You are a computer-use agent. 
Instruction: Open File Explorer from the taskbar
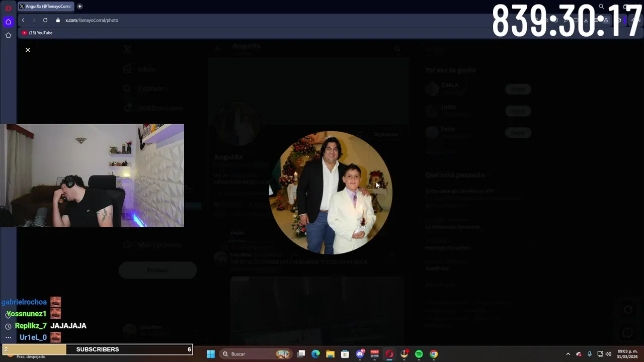point(330,354)
